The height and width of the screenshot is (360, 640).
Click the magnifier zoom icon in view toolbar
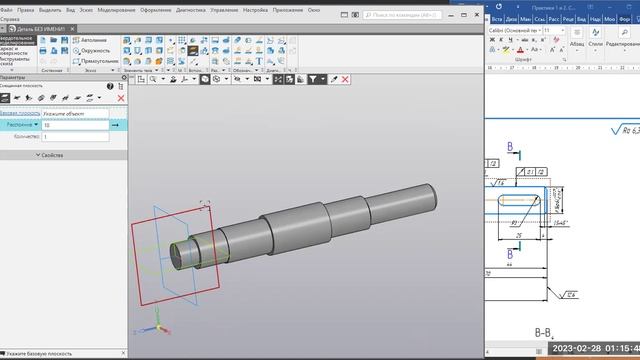tap(153, 79)
